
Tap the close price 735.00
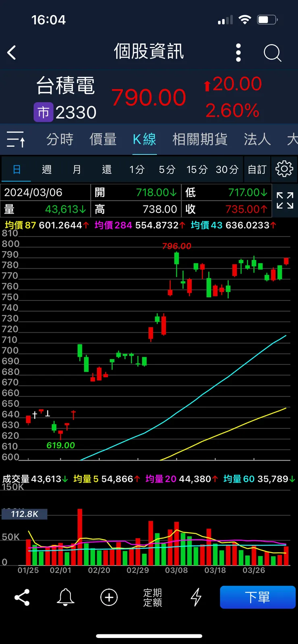pyautogui.click(x=246, y=209)
